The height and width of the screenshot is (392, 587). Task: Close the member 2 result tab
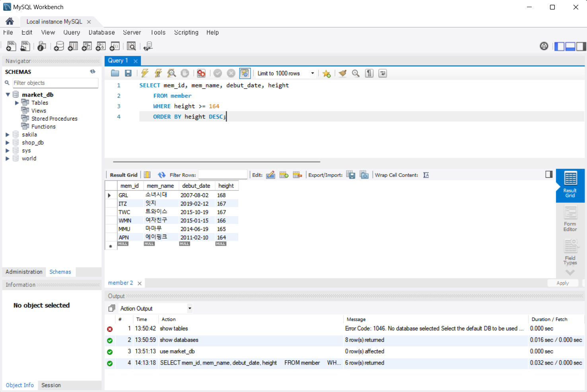tap(140, 283)
